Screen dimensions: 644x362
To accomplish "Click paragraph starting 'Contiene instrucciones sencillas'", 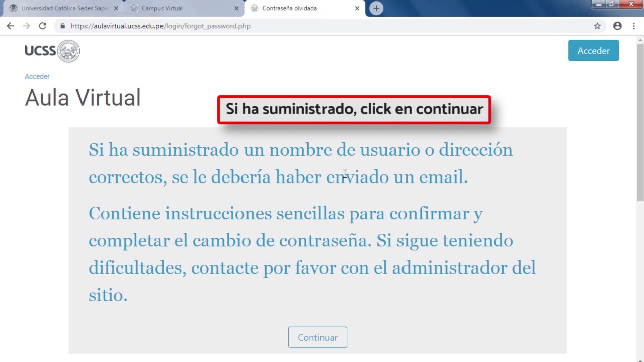I will [312, 254].
